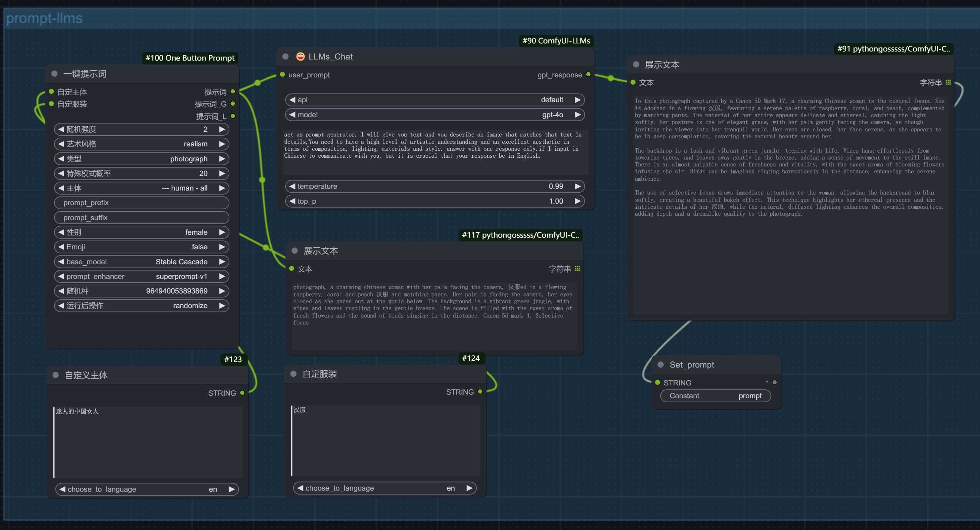Increase temperature with the right arrow
The height and width of the screenshot is (530, 980).
[x=577, y=186]
